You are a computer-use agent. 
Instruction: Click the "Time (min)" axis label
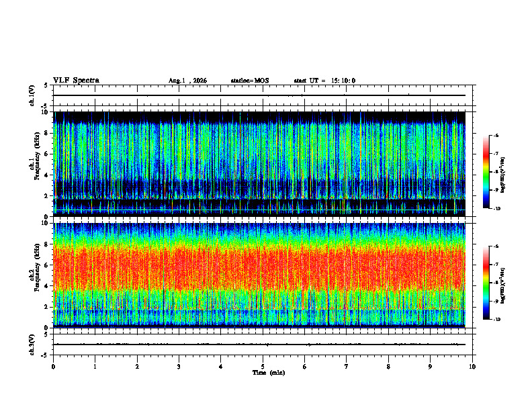269,373
